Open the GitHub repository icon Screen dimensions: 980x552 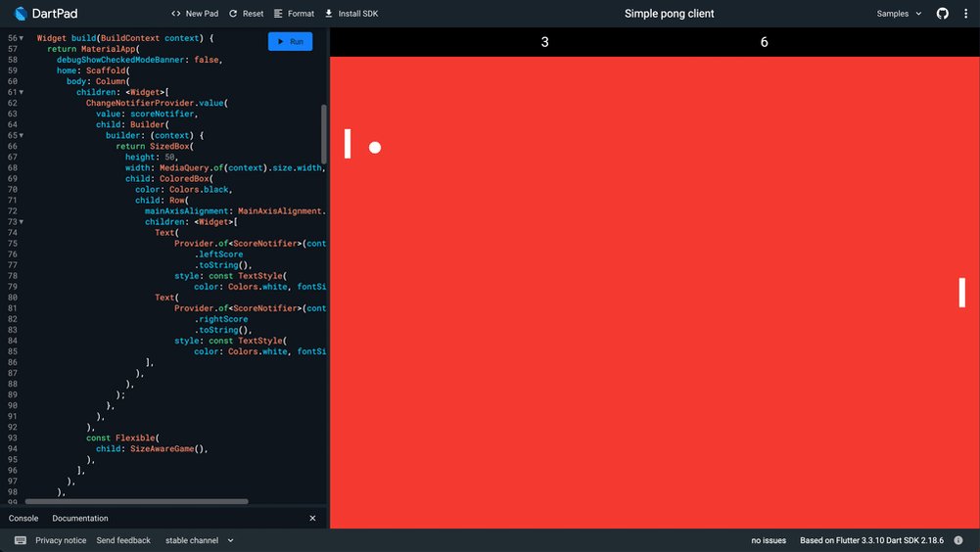coord(943,13)
